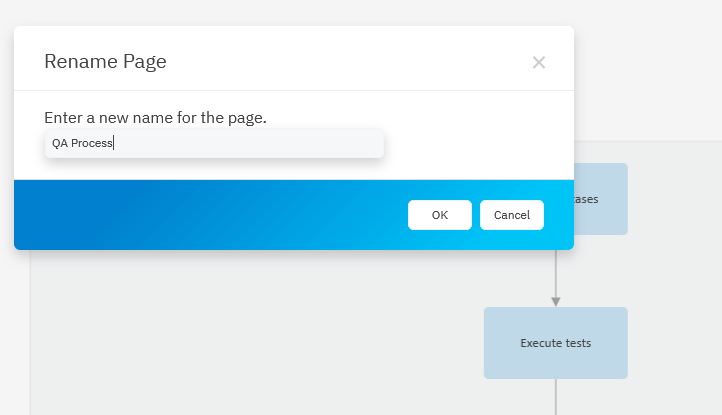Click the 'Enter a new name' instruction text
722x415 pixels.
tap(155, 117)
